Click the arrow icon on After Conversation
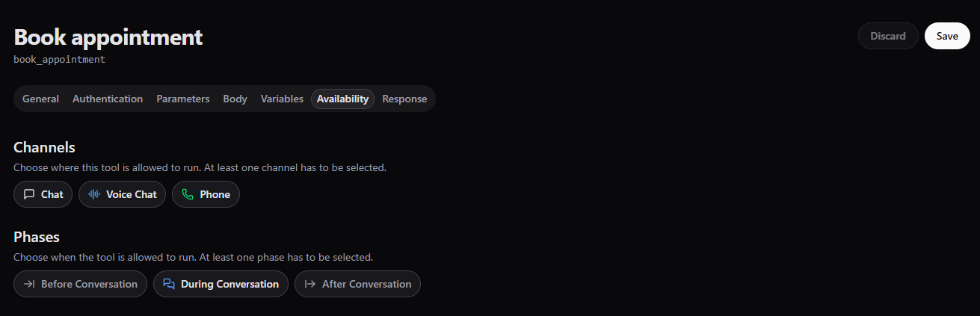Screen dimensions: 980x316 (x=310, y=284)
